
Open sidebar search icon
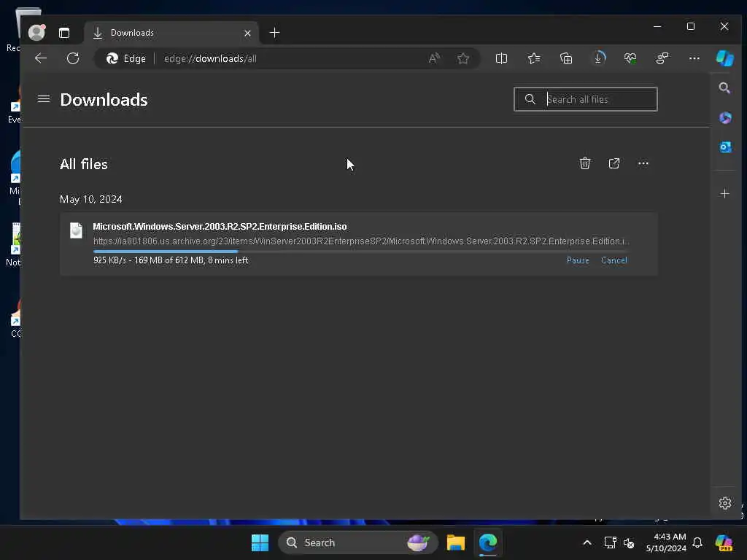(724, 87)
